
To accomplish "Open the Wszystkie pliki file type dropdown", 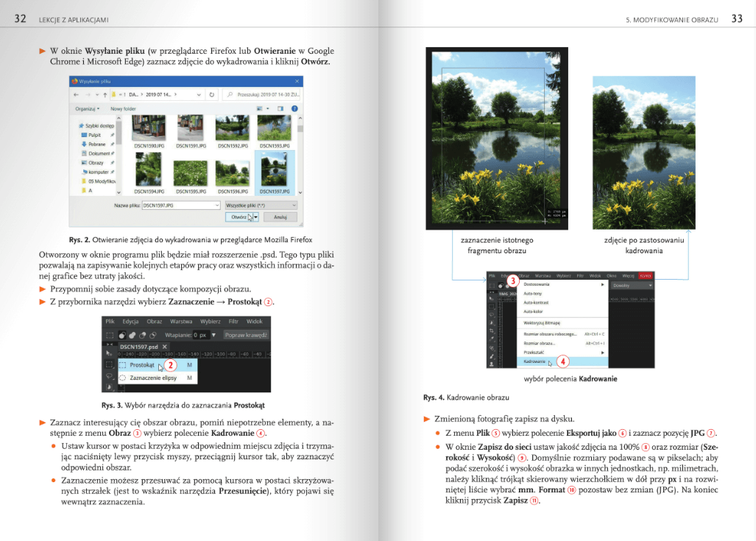I will tap(261, 205).
